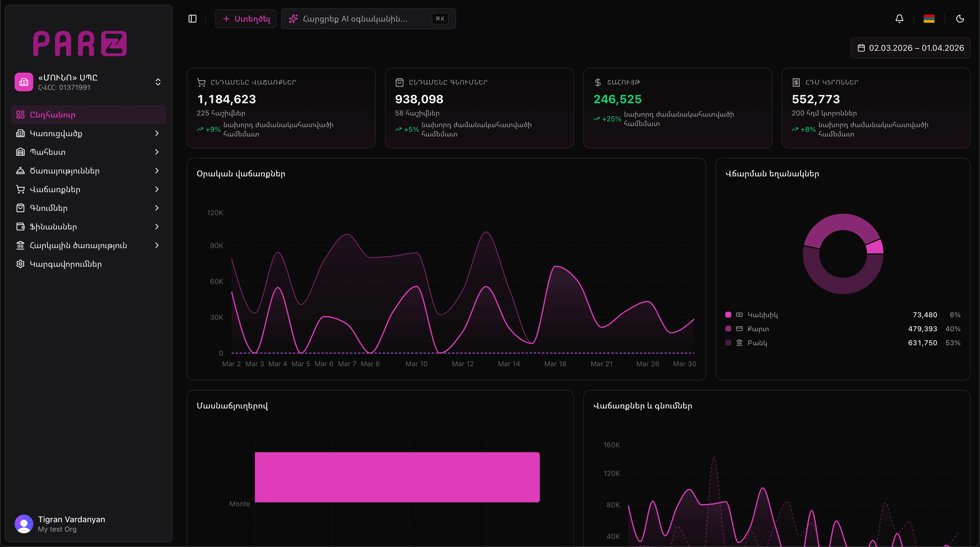Click the dollar icon on the profit card
980x547 pixels.
point(598,82)
